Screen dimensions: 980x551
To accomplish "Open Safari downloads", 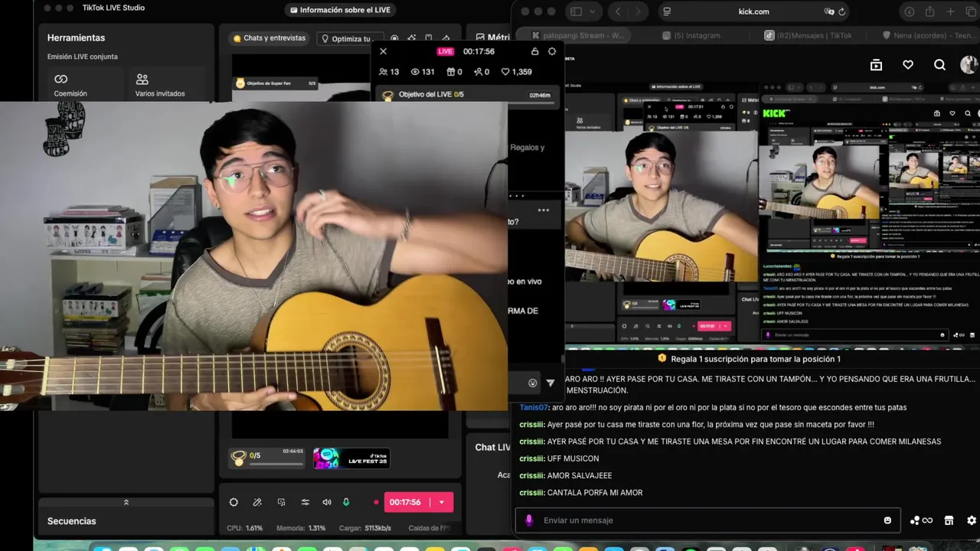I will point(910,11).
